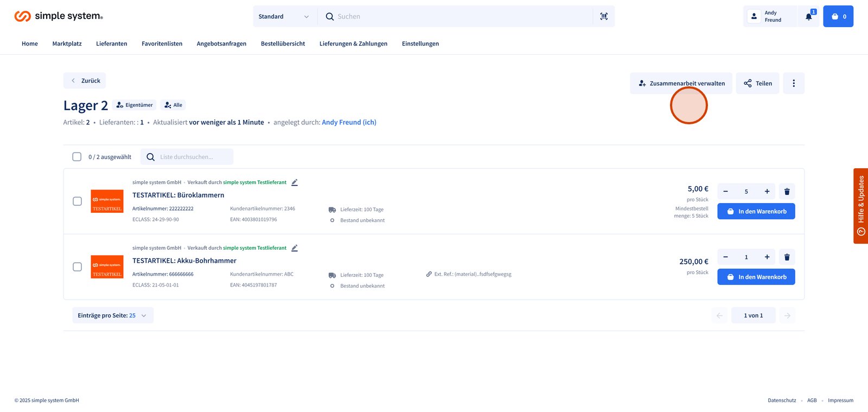Open the Bestellübersicht menu item
Image resolution: width=868 pixels, height=412 pixels.
(283, 43)
